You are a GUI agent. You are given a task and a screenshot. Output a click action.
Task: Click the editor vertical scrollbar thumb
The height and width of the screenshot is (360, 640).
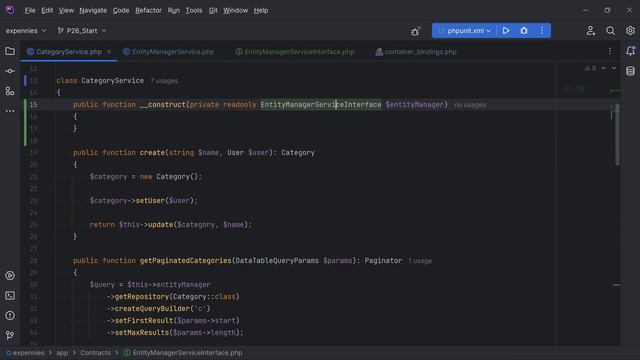tap(617, 135)
